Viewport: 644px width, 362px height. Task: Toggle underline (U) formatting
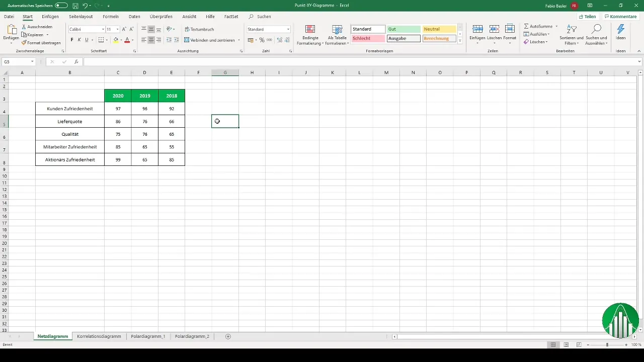(x=86, y=40)
